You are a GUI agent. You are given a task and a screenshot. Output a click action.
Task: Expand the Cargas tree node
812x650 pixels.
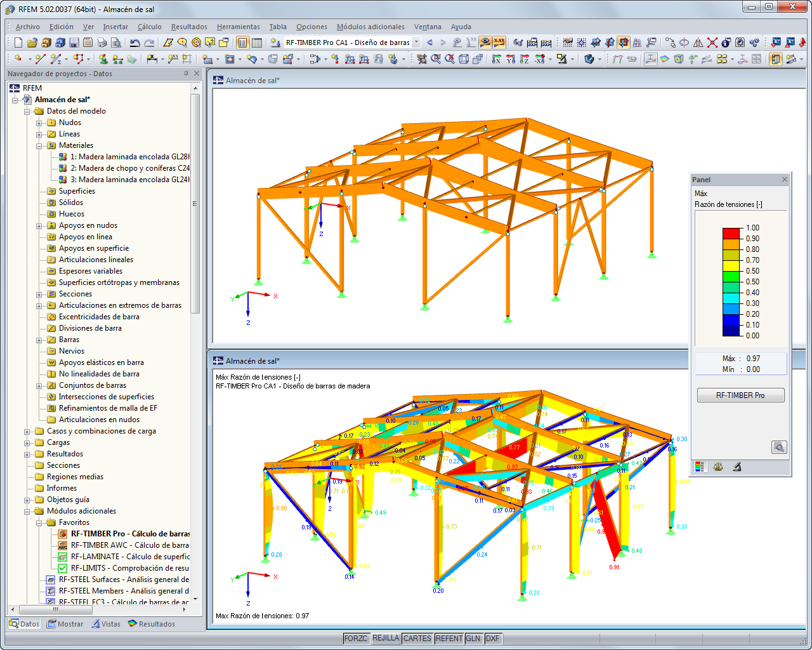(x=27, y=442)
